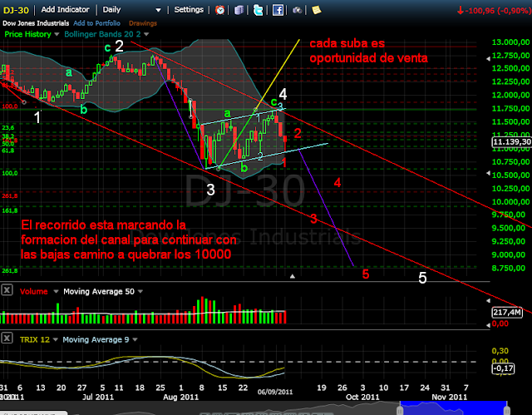The image size is (532, 415).
Task: Expand the Price History dropdown arrow
Action: (x=57, y=34)
